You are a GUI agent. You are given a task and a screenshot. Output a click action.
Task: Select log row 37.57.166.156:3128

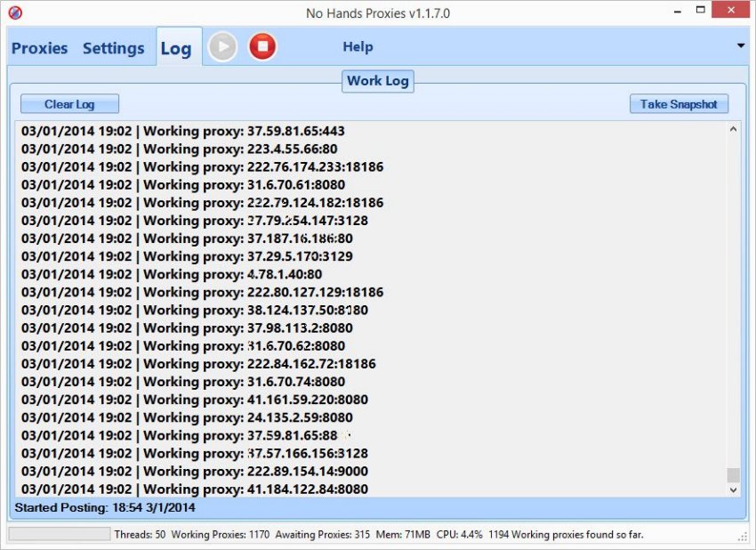point(195,453)
